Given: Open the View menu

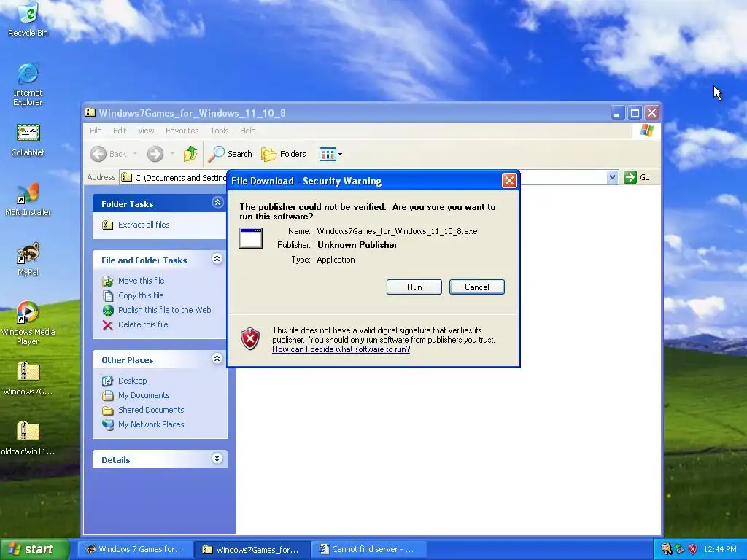Looking at the screenshot, I should pyautogui.click(x=146, y=131).
